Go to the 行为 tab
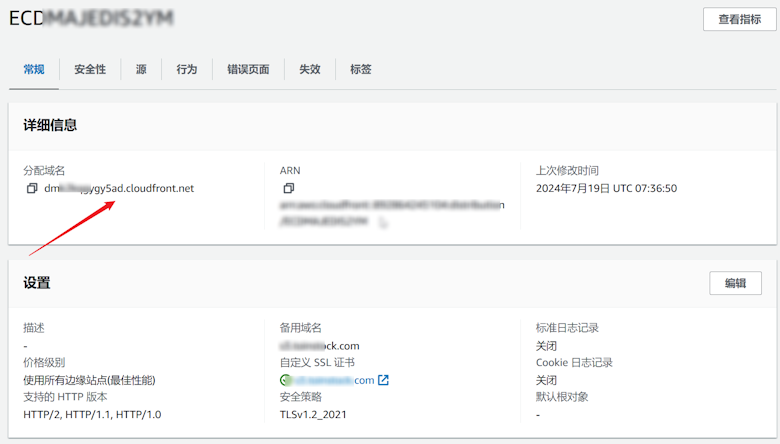780x444 pixels. (x=186, y=69)
